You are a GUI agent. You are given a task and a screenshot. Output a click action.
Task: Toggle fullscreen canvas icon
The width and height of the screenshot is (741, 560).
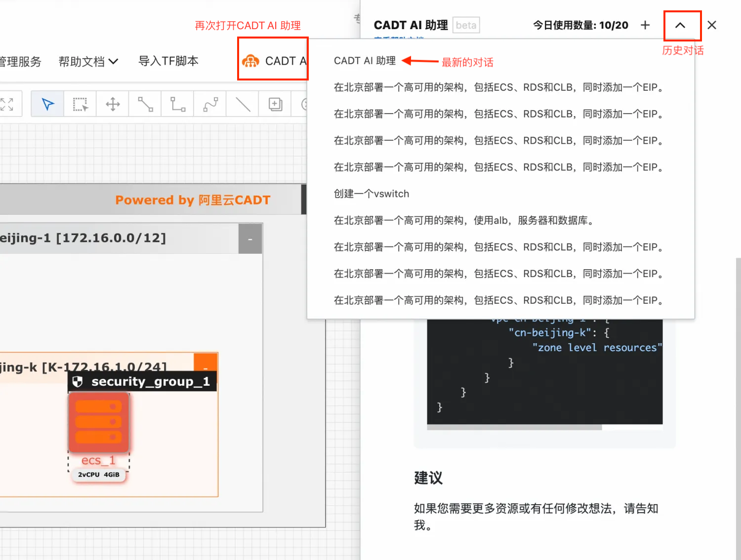click(7, 104)
